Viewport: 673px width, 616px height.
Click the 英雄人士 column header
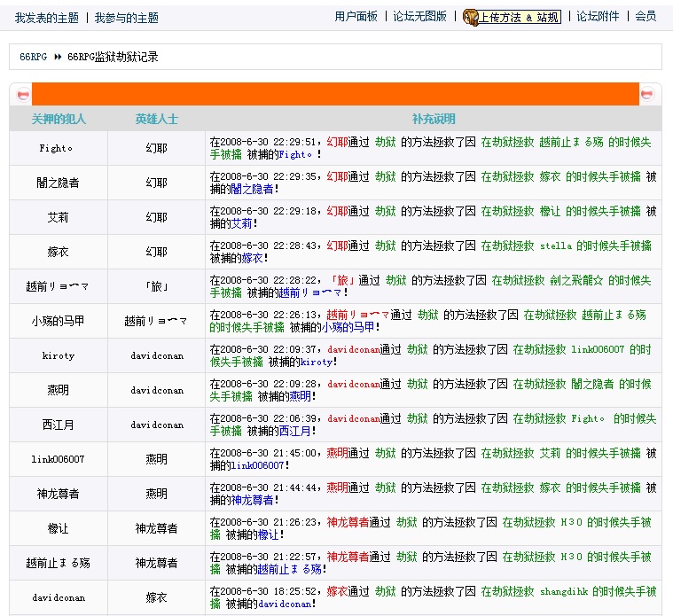pyautogui.click(x=157, y=119)
